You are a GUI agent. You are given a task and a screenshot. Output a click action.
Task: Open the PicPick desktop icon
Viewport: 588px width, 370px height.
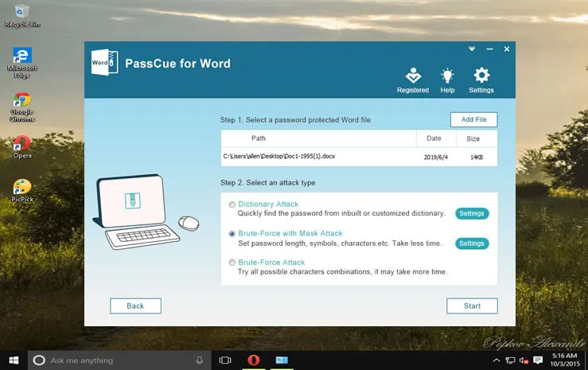coord(22,191)
